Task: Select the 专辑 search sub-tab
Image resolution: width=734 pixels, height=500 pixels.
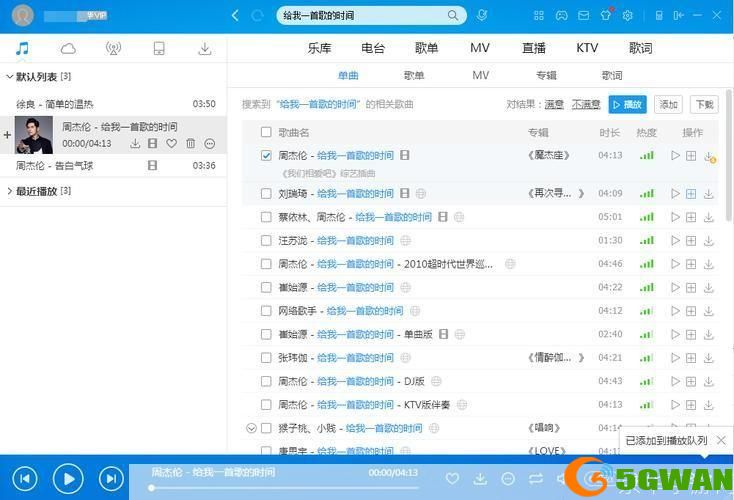Action: 546,75
